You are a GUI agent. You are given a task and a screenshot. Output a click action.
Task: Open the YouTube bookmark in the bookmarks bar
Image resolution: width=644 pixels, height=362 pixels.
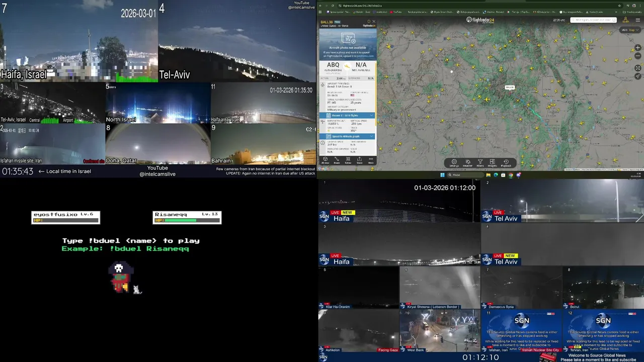coord(396,12)
